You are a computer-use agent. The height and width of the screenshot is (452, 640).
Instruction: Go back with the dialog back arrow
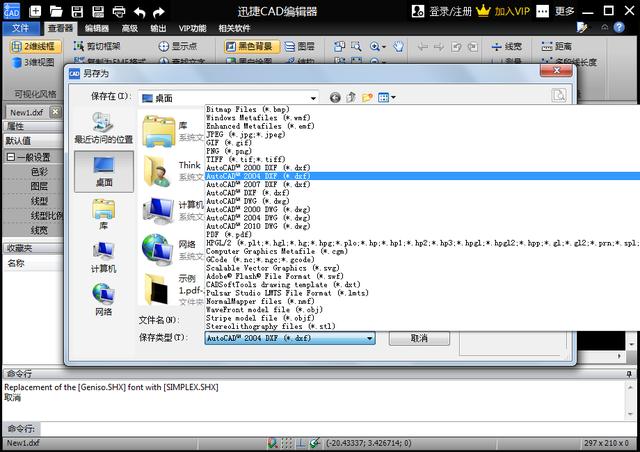pyautogui.click(x=335, y=98)
